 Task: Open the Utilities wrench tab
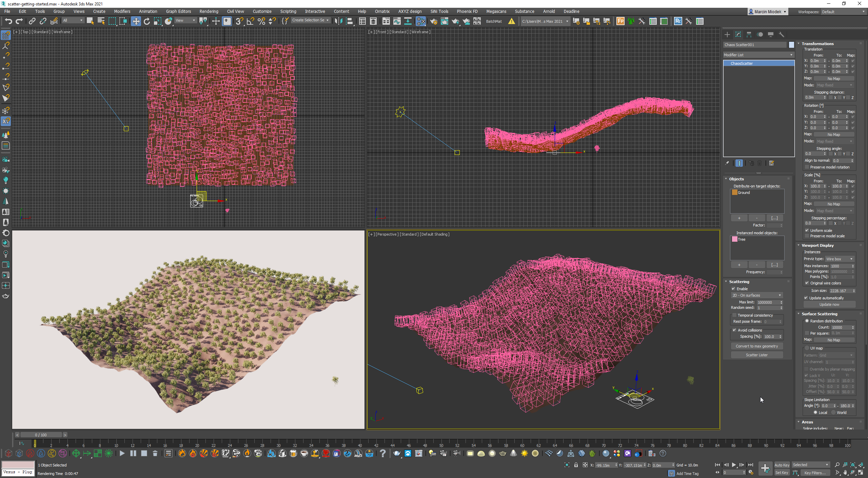(782, 35)
